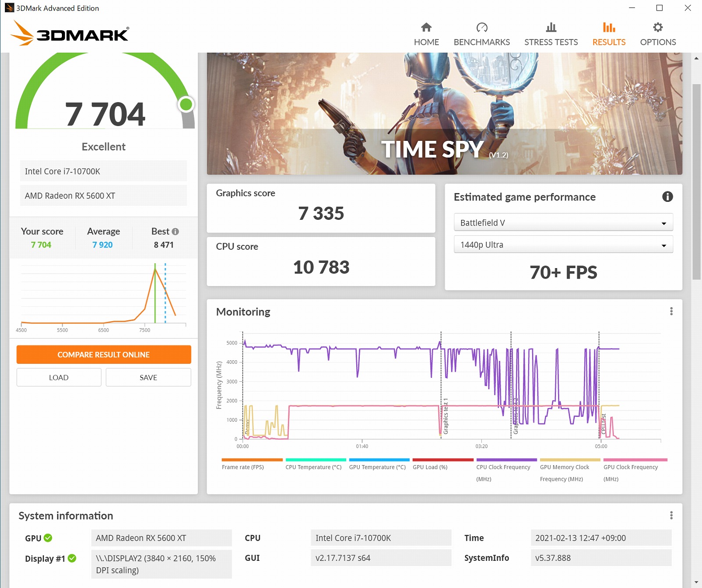Click the Stress Tests bar chart icon
Viewport: 702px width, 588px height.
coord(551,28)
